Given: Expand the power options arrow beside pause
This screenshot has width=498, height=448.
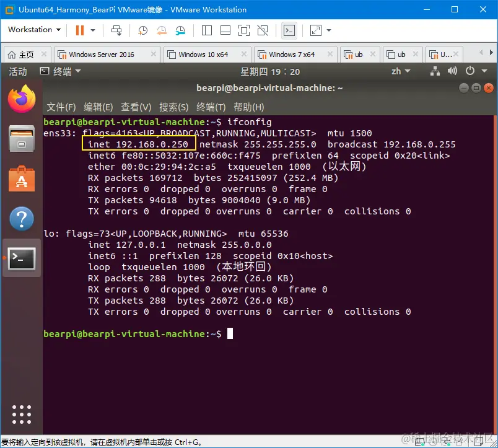Looking at the screenshot, I should 93,30.
